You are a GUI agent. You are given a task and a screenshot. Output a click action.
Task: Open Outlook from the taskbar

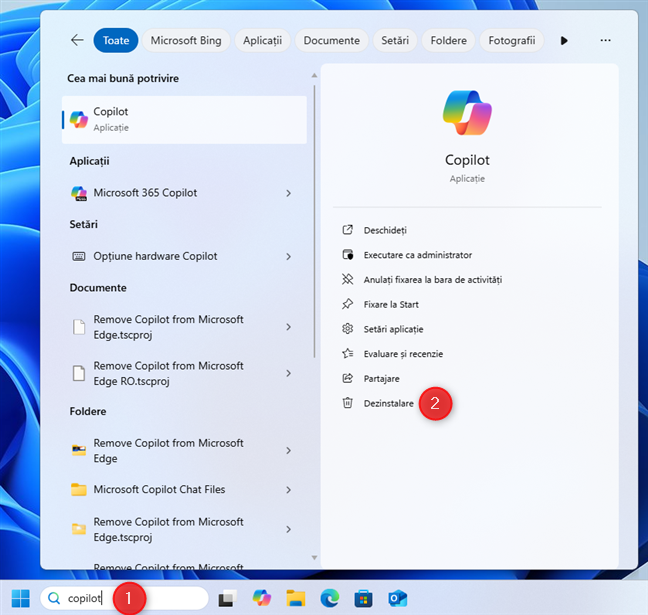click(397, 598)
